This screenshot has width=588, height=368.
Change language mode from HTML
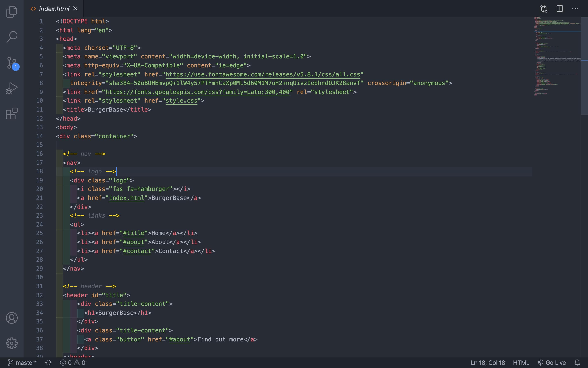click(x=521, y=363)
